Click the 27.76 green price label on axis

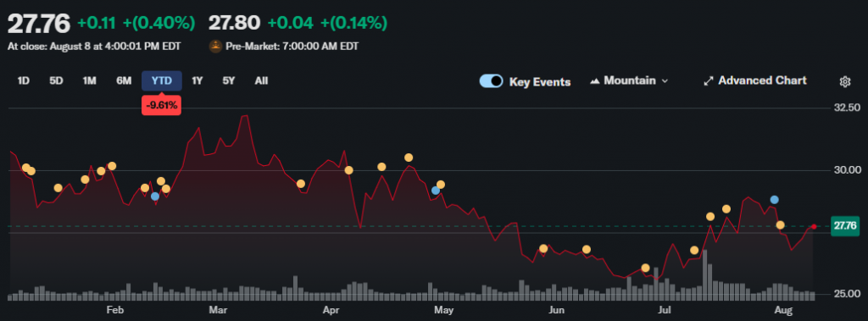click(x=845, y=226)
